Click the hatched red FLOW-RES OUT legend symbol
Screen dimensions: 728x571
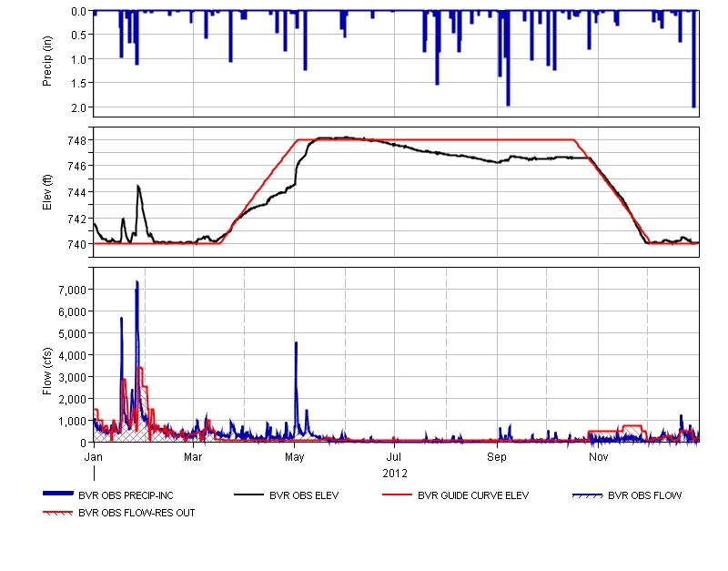pos(58,513)
